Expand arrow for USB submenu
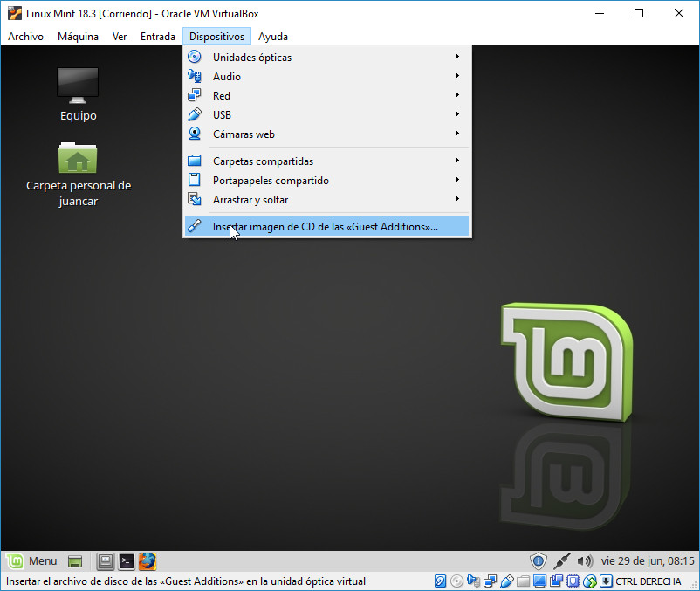 pos(457,113)
